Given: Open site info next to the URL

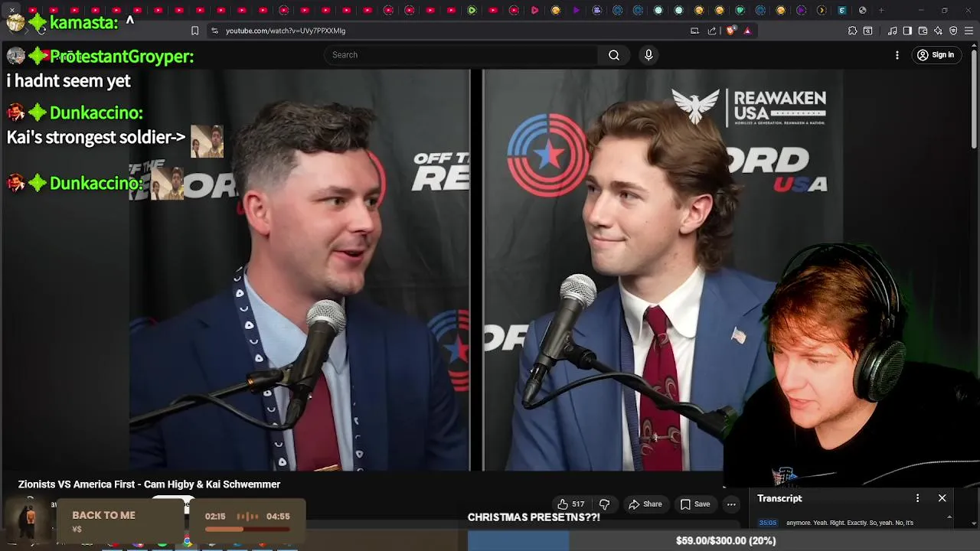Looking at the screenshot, I should (x=214, y=31).
